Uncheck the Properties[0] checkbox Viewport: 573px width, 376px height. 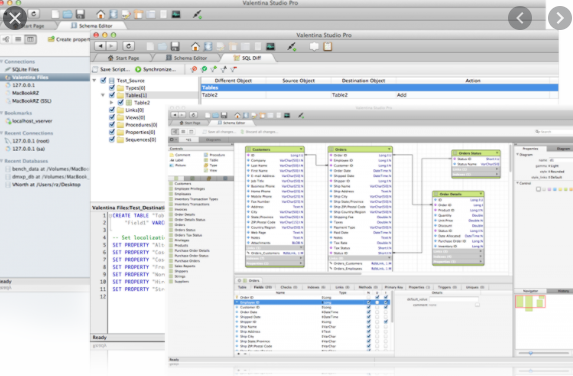click(x=112, y=132)
